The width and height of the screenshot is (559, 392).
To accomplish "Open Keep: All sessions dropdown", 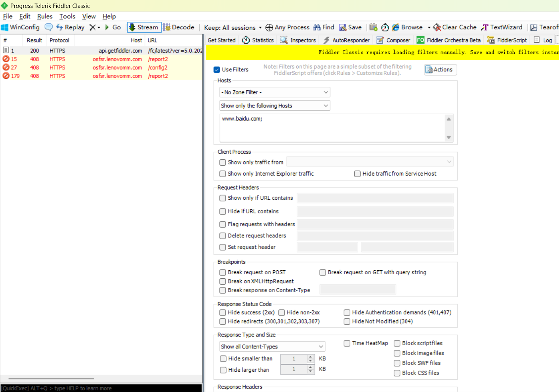I will pos(233,27).
